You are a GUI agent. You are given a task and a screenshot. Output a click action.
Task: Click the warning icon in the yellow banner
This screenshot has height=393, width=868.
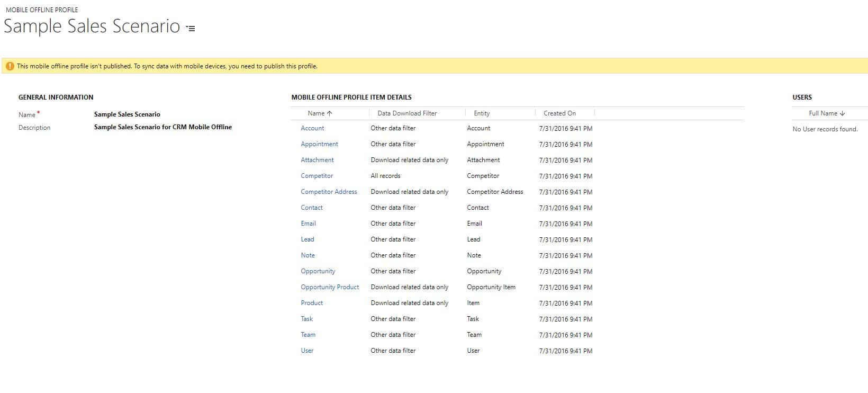(10, 66)
